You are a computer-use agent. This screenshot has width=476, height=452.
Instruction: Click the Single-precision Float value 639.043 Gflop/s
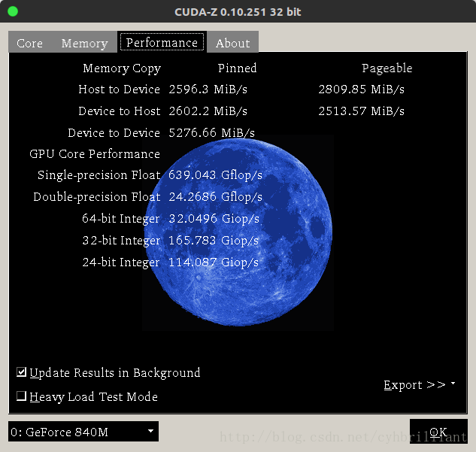point(215,175)
